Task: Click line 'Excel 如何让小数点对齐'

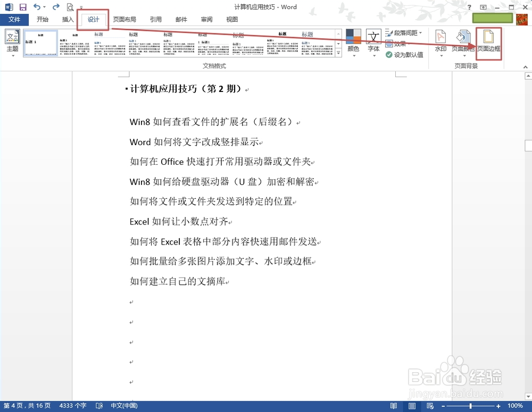Action: click(179, 222)
